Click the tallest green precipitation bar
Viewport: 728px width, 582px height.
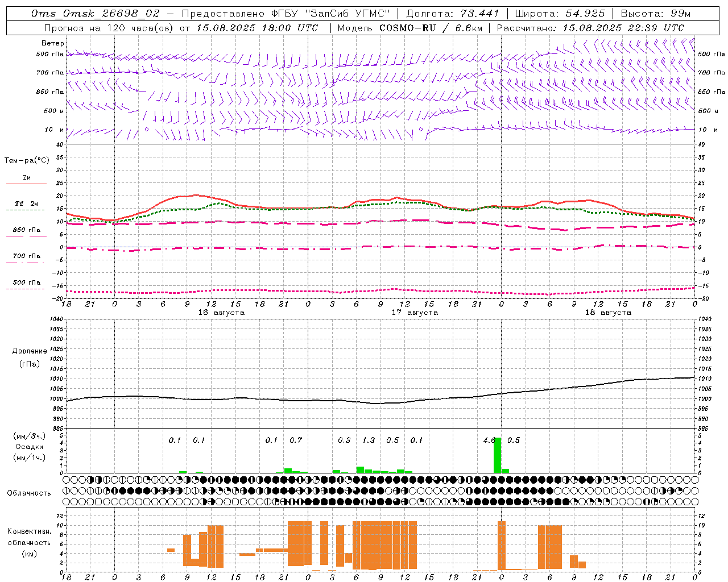(498, 455)
